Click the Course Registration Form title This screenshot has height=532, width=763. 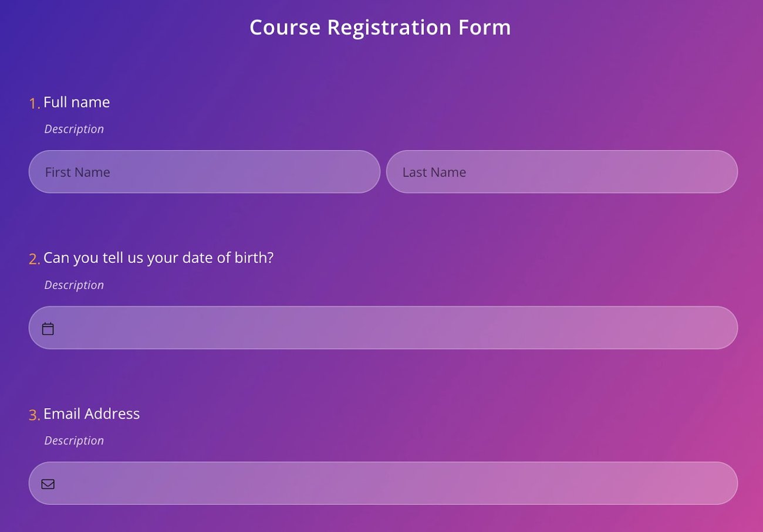click(x=380, y=27)
